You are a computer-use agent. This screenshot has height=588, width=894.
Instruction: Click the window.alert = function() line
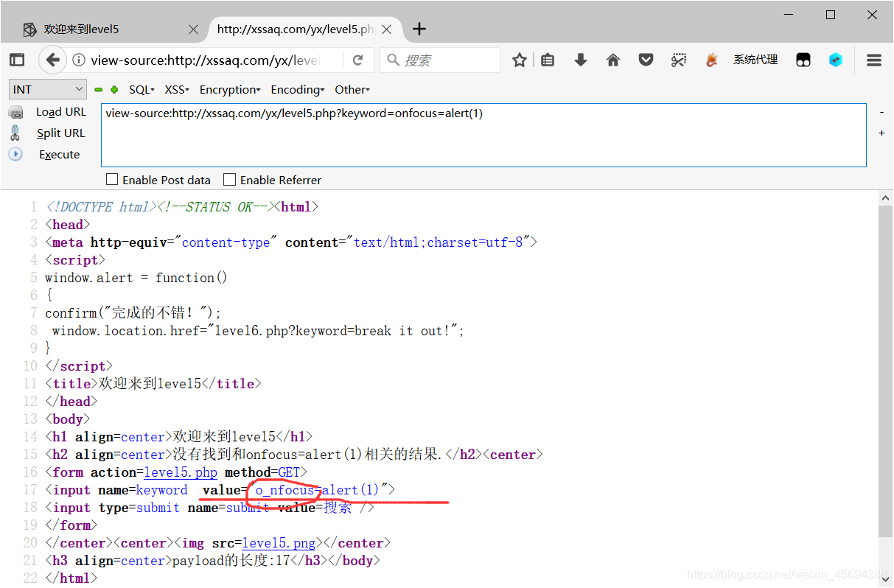[x=136, y=278]
